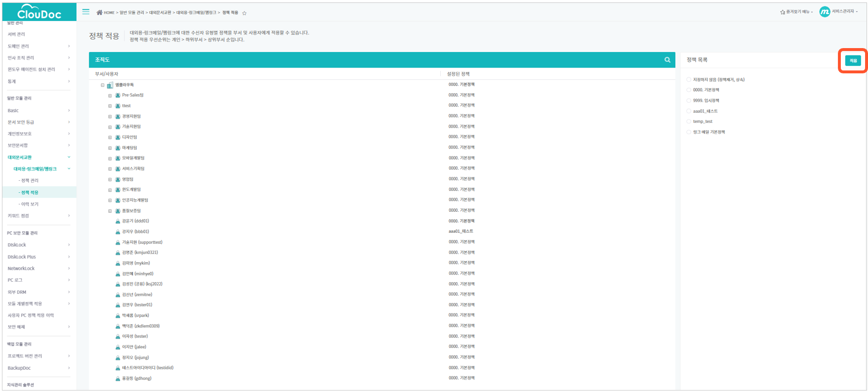Click 대외용-링크메일/웹링크 breadcrumb link

pos(196,13)
